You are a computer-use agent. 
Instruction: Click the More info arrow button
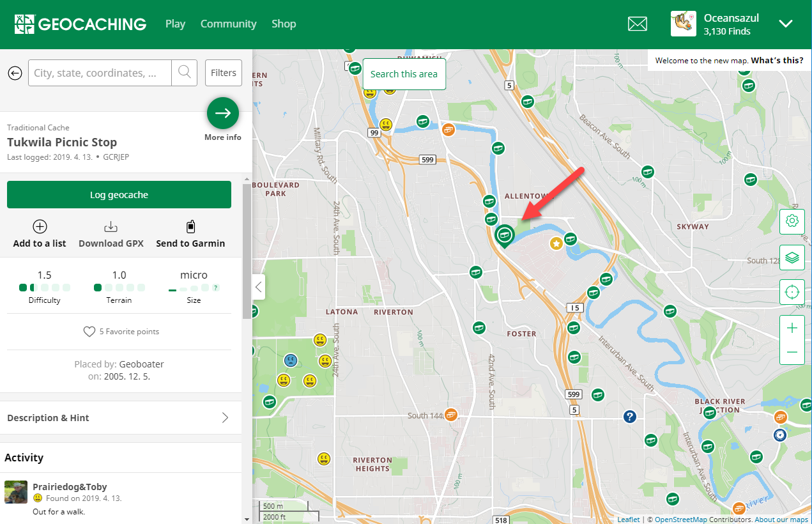point(223,114)
